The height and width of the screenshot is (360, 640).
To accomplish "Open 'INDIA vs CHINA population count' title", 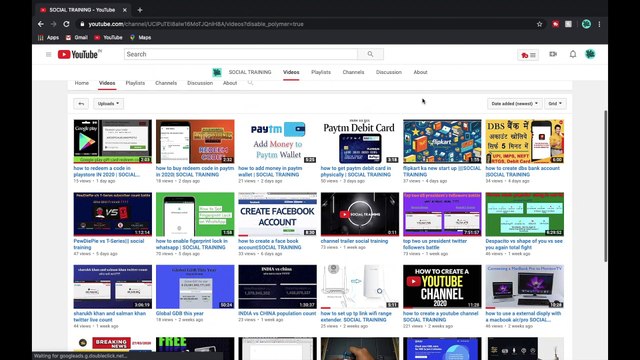I will point(277,313).
